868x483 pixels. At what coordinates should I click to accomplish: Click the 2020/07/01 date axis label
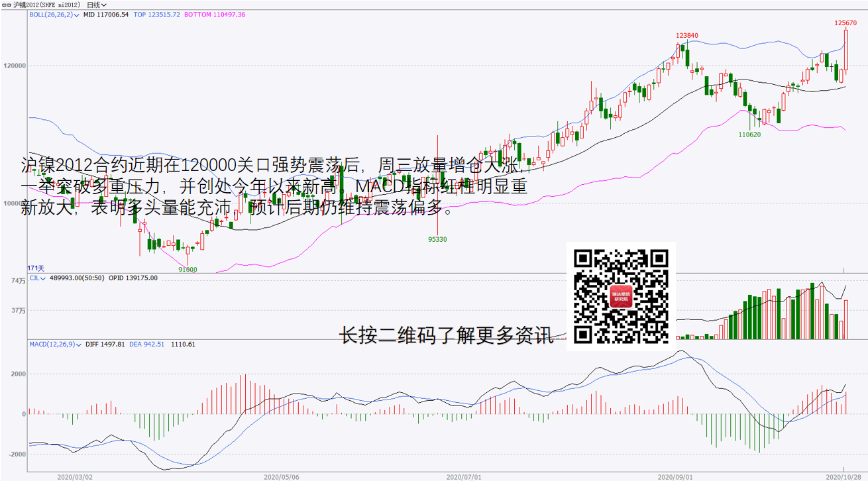(463, 476)
